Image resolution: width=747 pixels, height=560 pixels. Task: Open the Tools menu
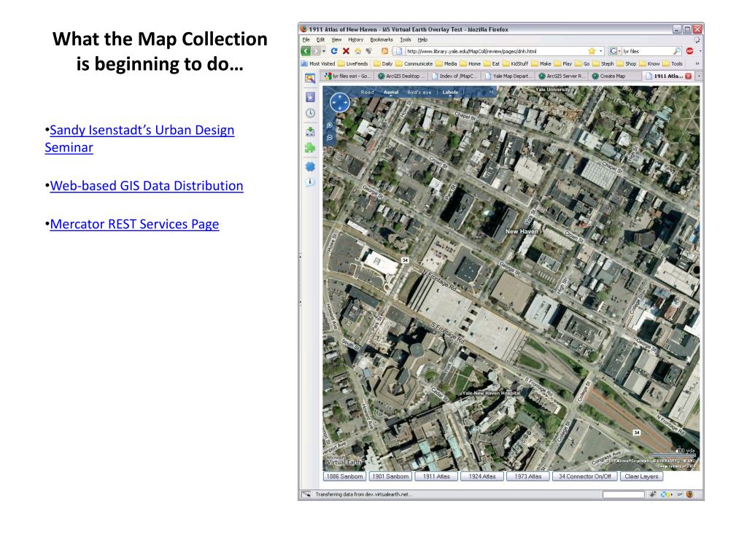406,40
